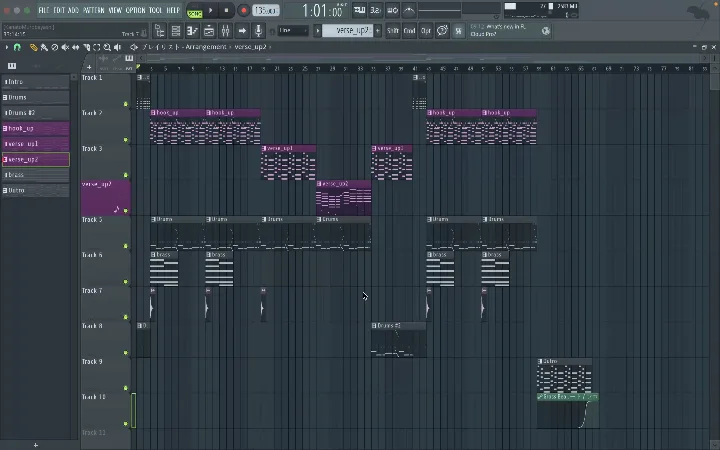Open the VIEW menu
Image resolution: width=720 pixels, height=450 pixels.
coord(115,10)
